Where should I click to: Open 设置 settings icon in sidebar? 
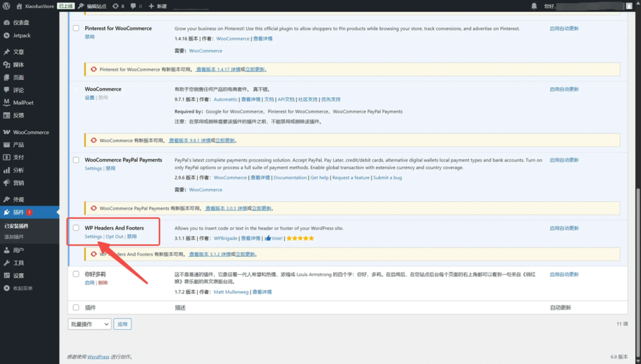pos(6,275)
